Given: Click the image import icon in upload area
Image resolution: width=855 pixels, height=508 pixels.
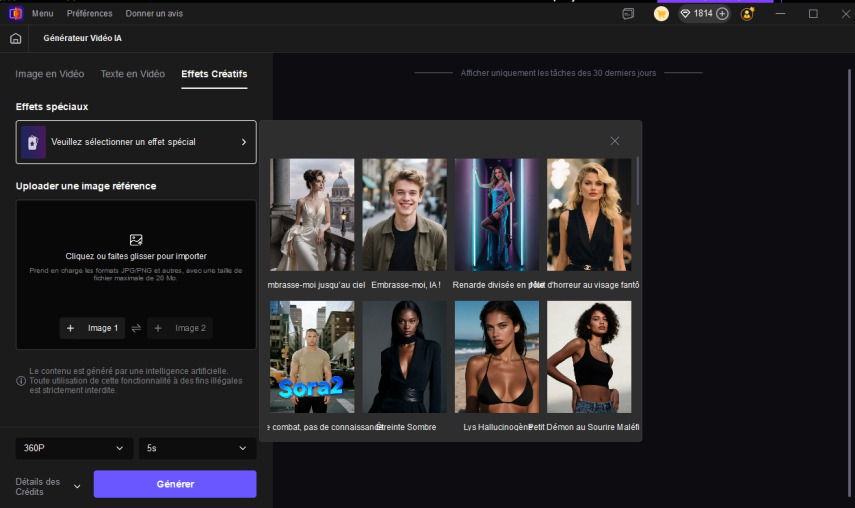Looking at the screenshot, I should 136,240.
